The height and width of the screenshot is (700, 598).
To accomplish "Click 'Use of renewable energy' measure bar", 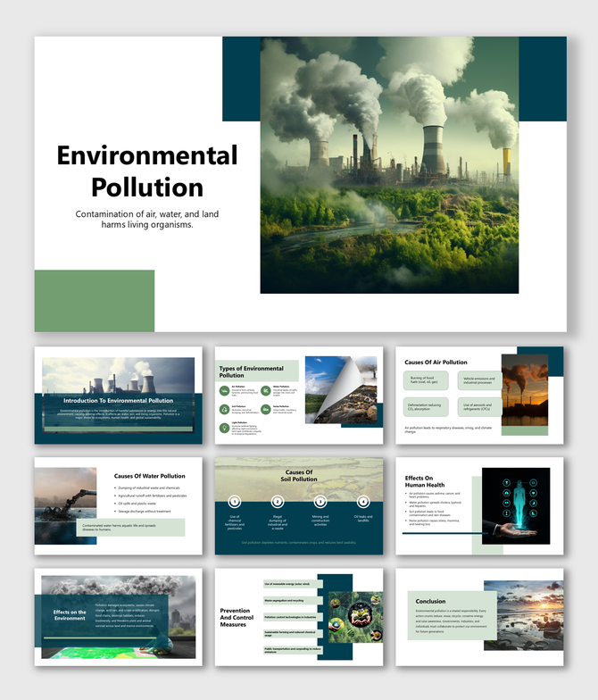I will point(293,584).
